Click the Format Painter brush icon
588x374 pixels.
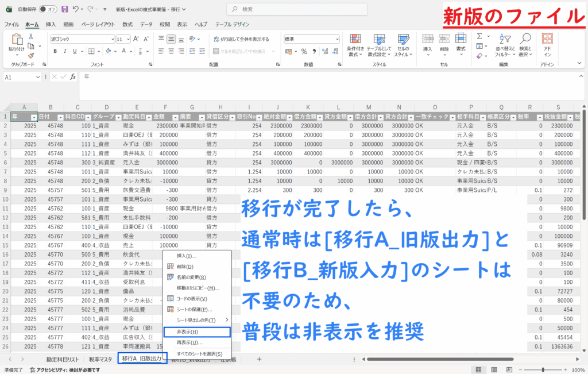pos(30,57)
